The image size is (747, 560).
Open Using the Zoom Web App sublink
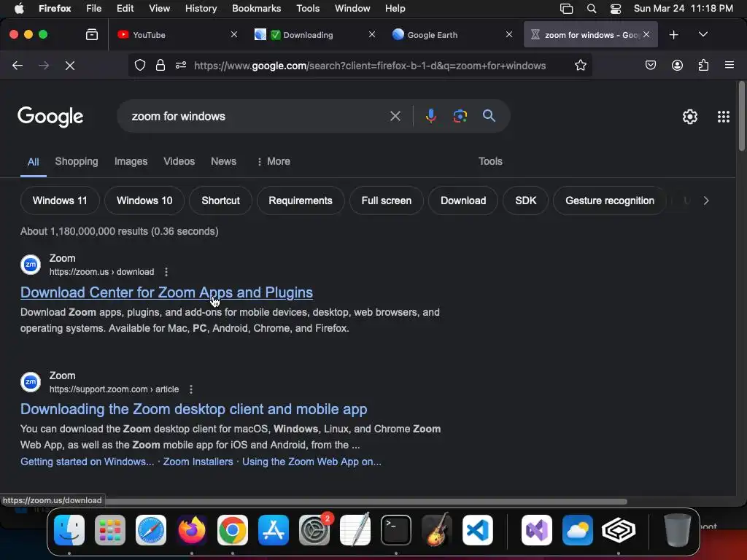(x=311, y=462)
